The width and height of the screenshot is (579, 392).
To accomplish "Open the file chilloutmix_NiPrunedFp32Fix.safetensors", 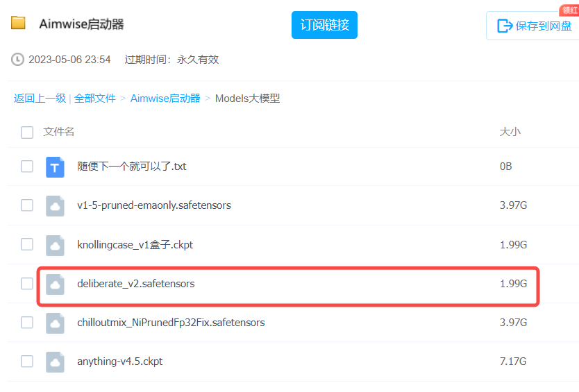I will pyautogui.click(x=171, y=323).
